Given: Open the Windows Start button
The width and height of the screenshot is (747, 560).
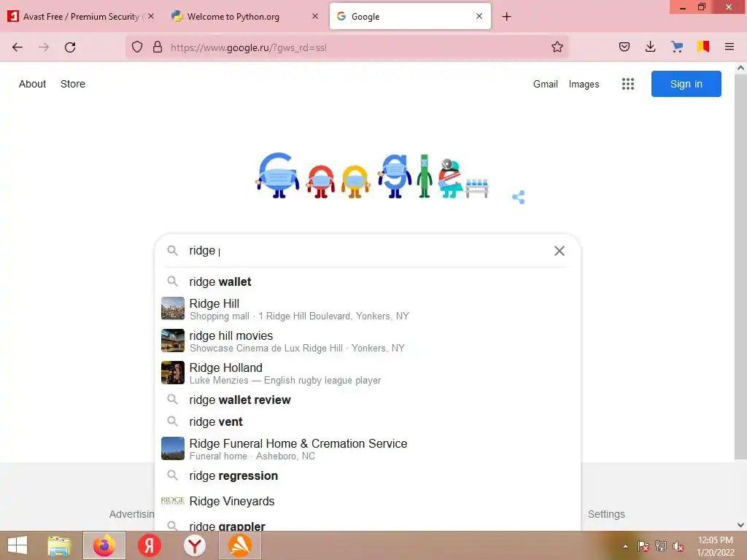Looking at the screenshot, I should (18, 545).
